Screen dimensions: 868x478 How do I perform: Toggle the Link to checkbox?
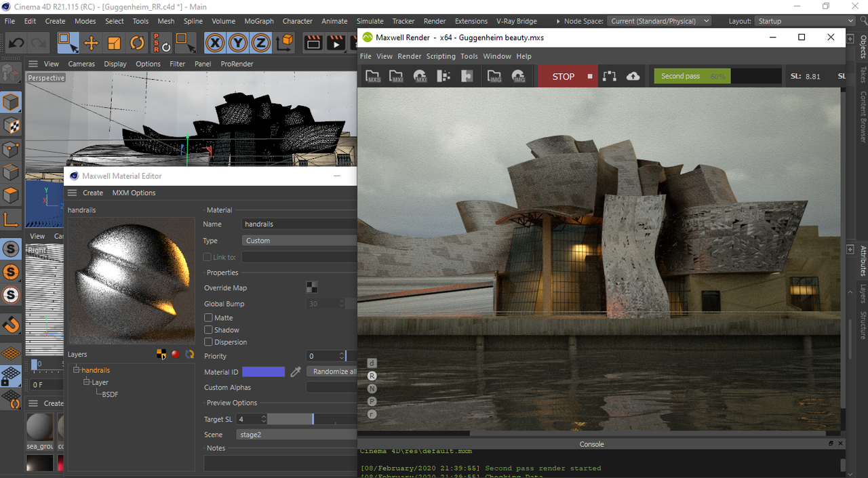point(208,257)
